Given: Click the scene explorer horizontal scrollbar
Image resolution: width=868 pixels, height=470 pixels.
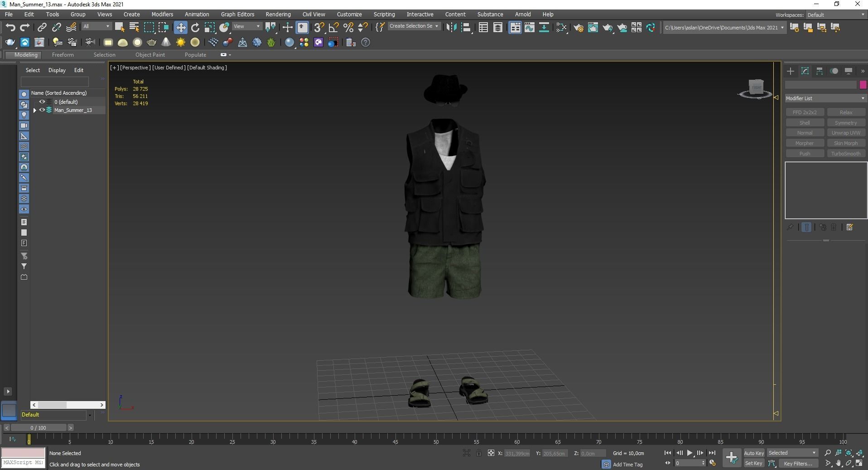Looking at the screenshot, I should [x=68, y=405].
